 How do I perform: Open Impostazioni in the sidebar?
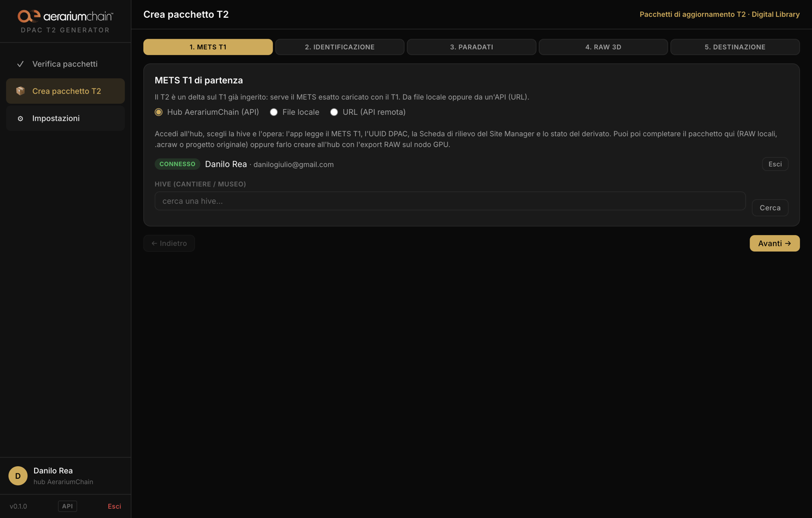click(x=65, y=118)
